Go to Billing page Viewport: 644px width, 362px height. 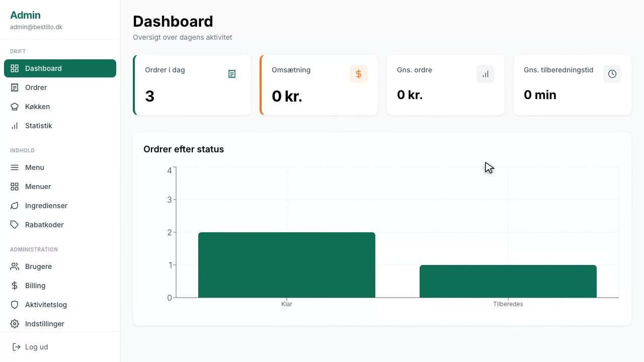(60, 286)
